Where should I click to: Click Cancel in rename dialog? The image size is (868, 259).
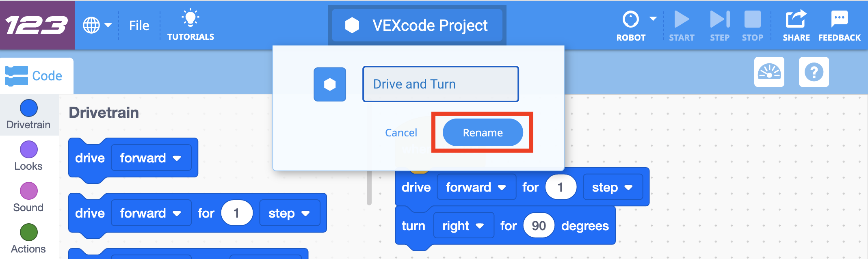click(x=401, y=133)
